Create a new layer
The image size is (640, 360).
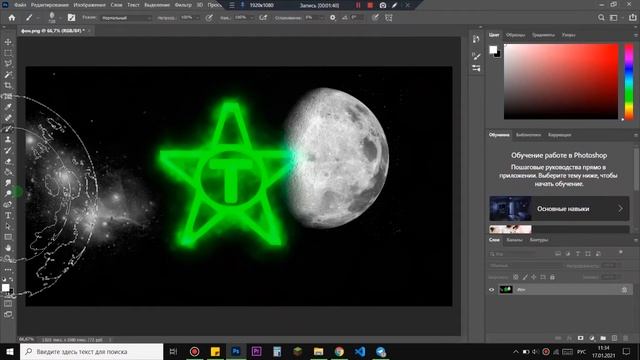614,338
